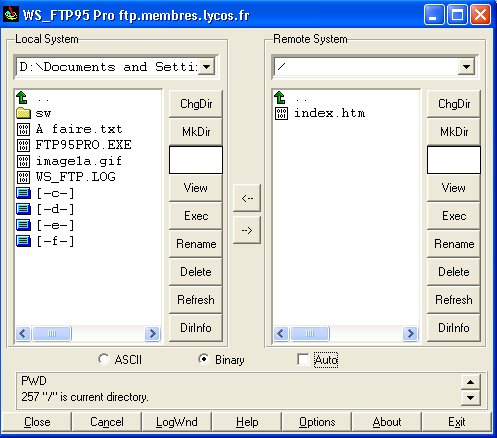Open the Options dialog
Image resolution: width=497 pixels, height=438 pixels.
pyautogui.click(x=317, y=422)
